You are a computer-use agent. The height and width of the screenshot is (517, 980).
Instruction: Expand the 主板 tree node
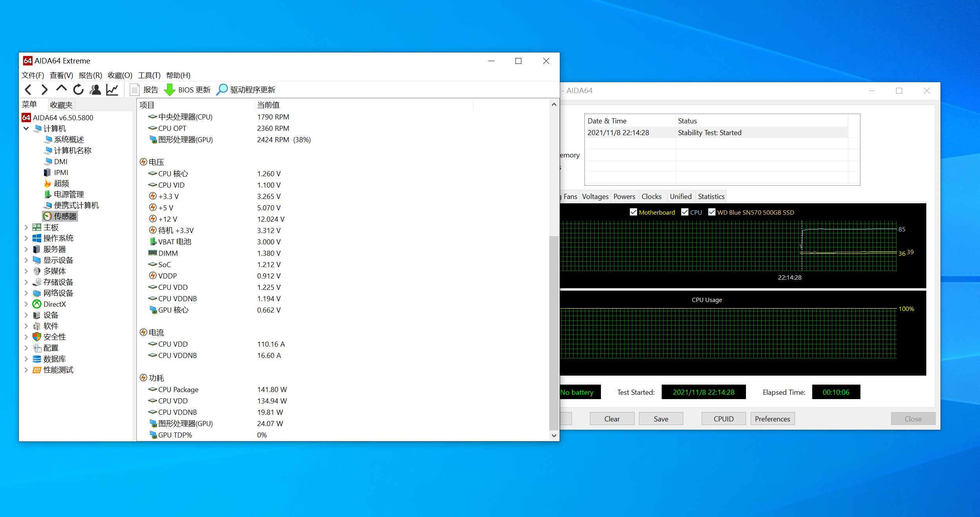[x=26, y=227]
